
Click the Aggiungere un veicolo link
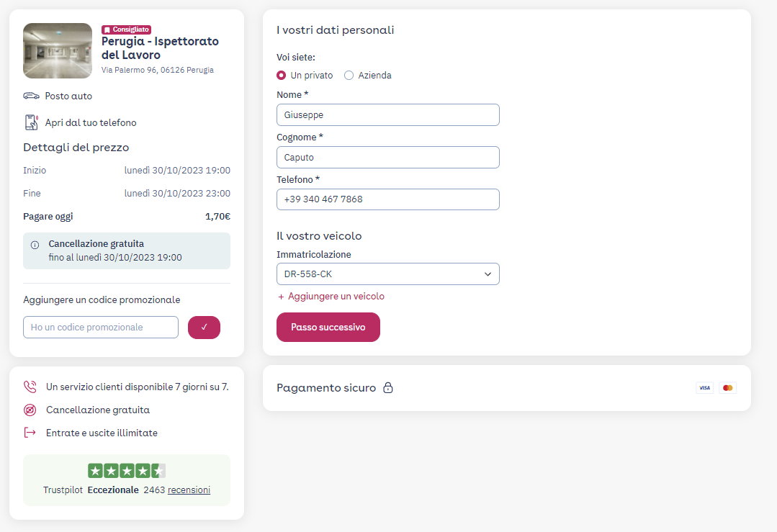point(331,296)
